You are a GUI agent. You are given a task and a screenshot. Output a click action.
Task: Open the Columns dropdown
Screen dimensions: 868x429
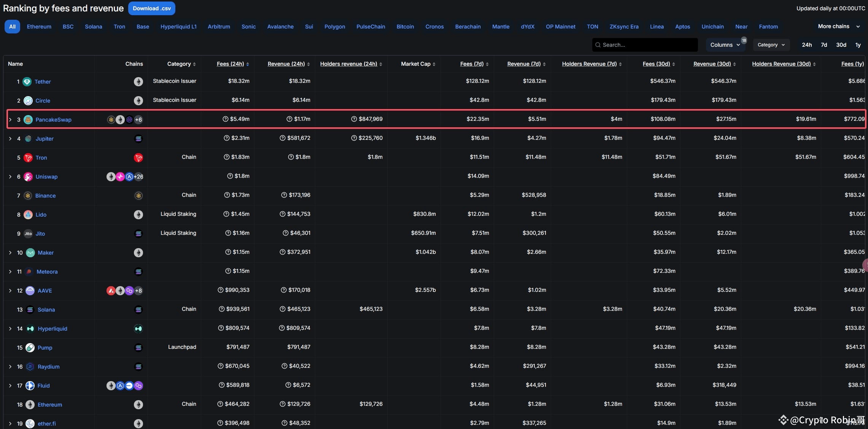(x=725, y=45)
